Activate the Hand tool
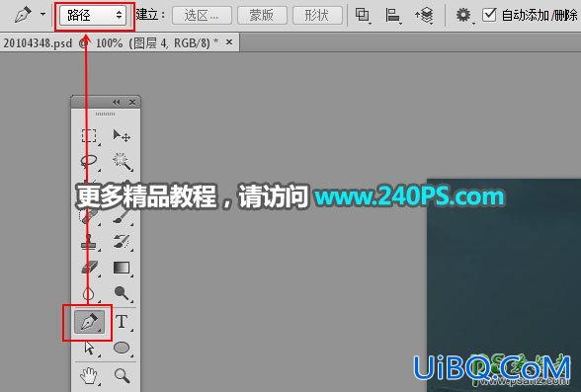This screenshot has height=392, width=581. click(x=89, y=375)
